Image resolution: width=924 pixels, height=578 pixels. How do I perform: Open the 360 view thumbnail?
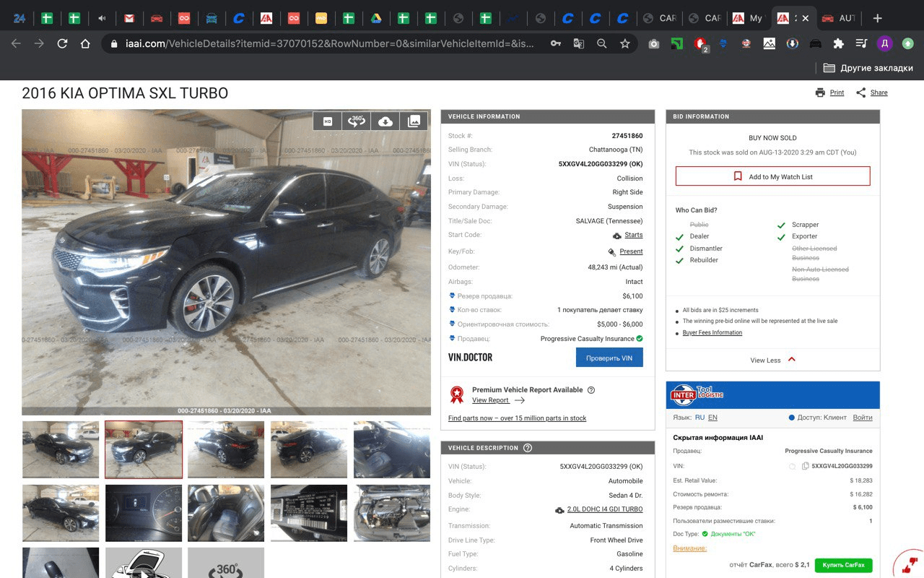click(x=226, y=563)
